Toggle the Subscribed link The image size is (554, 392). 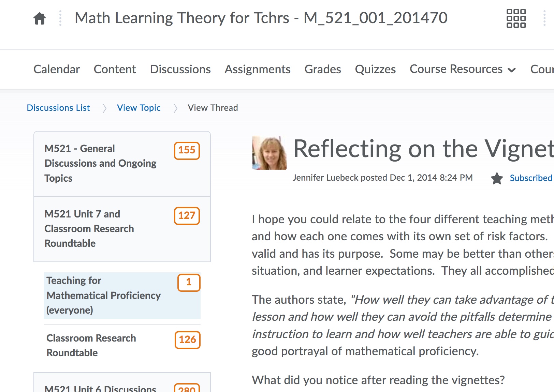coord(530,178)
